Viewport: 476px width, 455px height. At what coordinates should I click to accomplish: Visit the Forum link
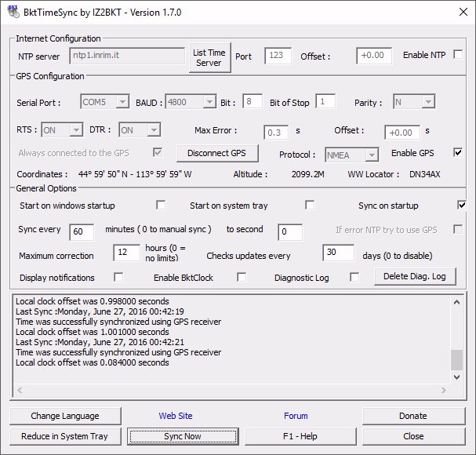296,416
